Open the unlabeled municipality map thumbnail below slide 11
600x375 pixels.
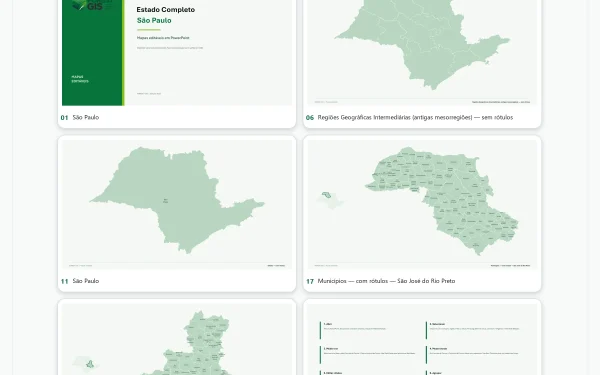click(177, 339)
